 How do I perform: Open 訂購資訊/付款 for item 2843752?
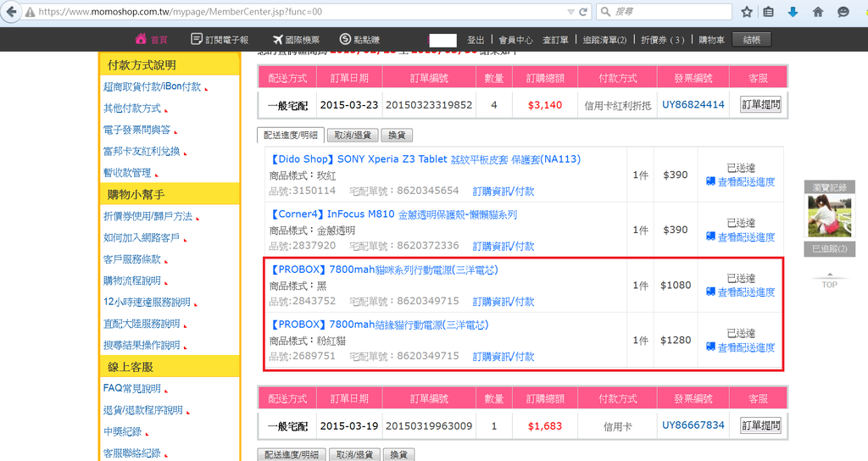pyautogui.click(x=504, y=302)
